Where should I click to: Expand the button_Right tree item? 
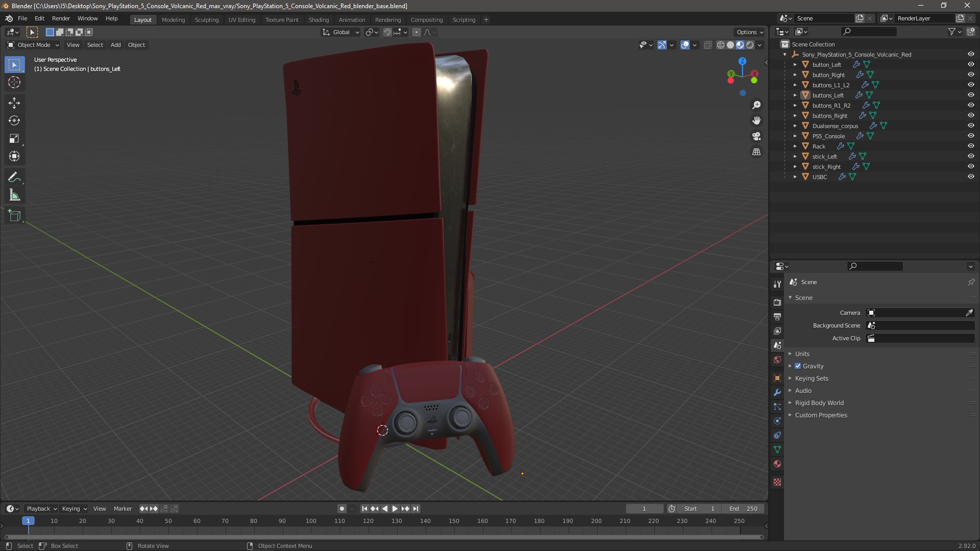795,75
